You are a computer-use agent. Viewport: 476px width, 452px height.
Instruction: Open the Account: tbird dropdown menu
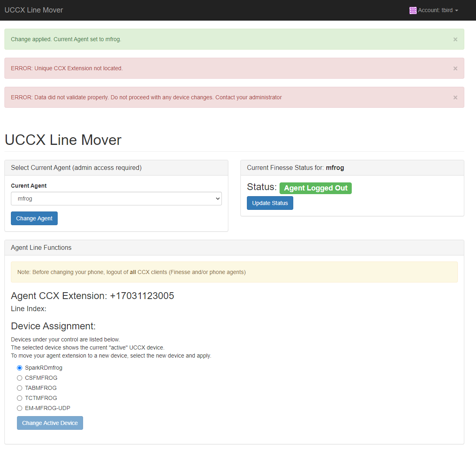tap(434, 10)
